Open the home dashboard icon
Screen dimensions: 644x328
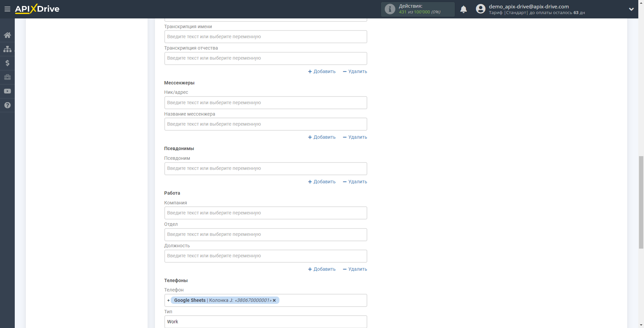[x=7, y=35]
